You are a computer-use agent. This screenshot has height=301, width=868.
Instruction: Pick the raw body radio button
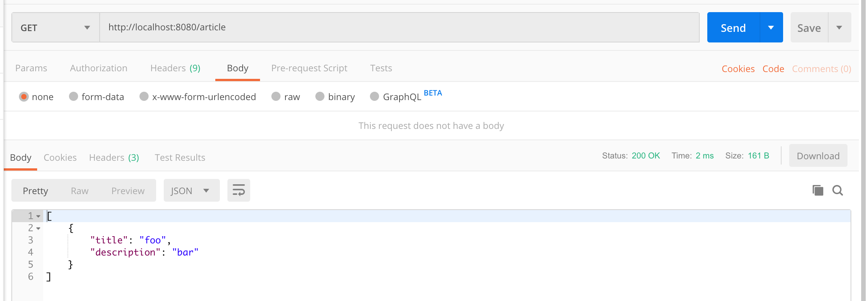(x=276, y=97)
